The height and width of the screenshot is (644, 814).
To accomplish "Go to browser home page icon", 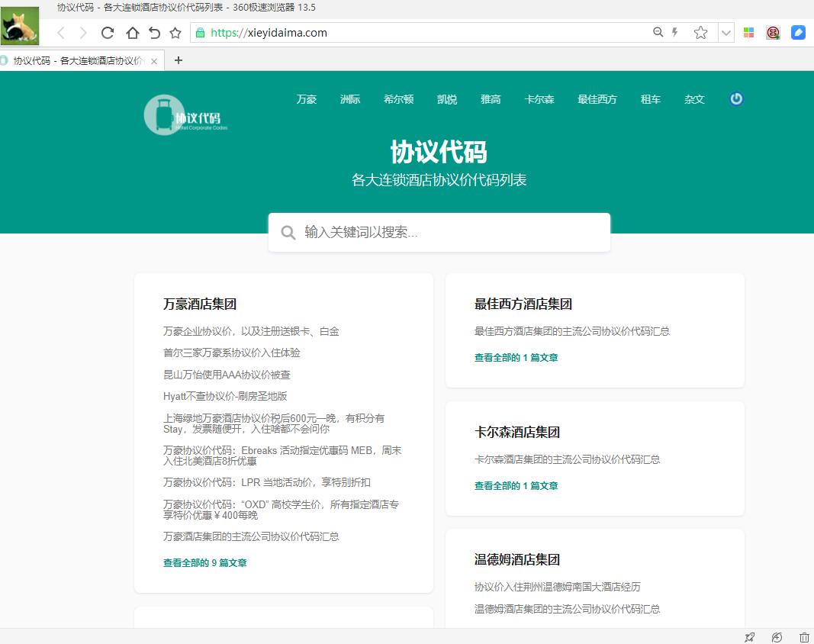I will coord(133,34).
